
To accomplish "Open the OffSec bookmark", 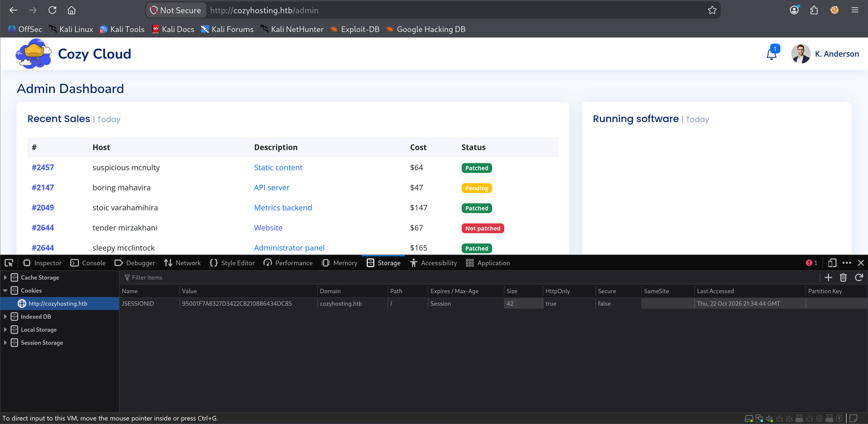I will [x=25, y=29].
